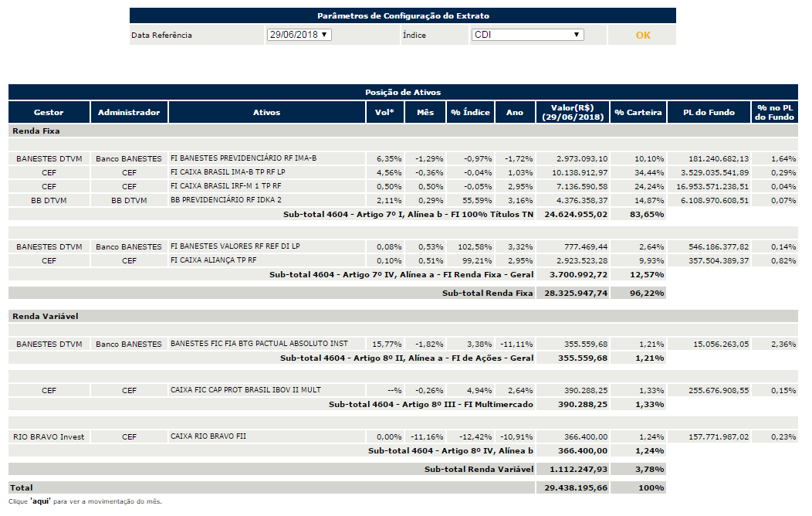The image size is (812, 516).
Task: Click Sub-total Artigo 7º IV FI Renda Fixa label
Action: point(401,274)
